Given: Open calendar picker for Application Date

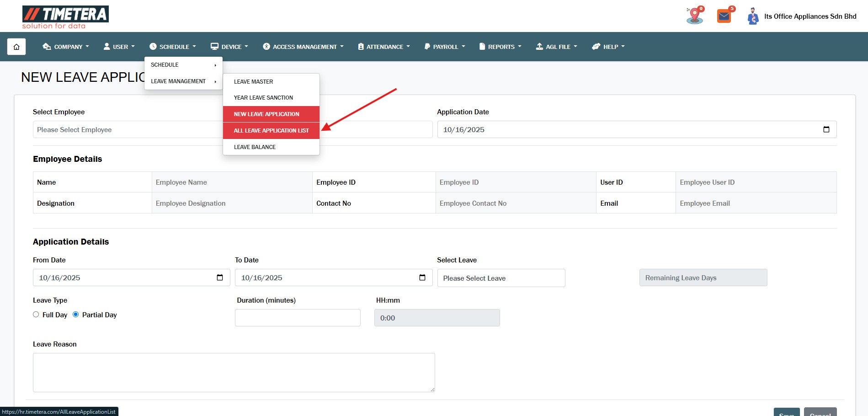Looking at the screenshot, I should click(x=826, y=129).
